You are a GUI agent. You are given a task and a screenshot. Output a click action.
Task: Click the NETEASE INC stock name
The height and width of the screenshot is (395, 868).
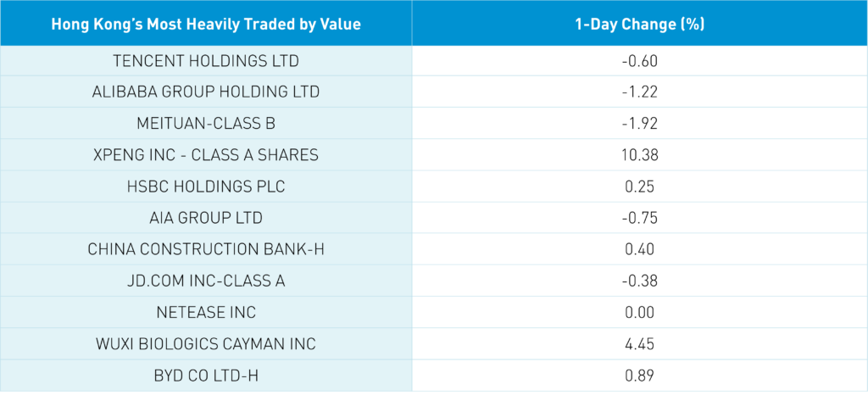(206, 312)
